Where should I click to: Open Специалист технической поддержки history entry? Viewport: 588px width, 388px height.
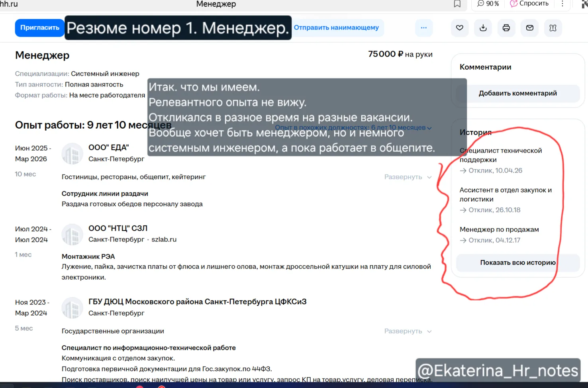(x=501, y=155)
